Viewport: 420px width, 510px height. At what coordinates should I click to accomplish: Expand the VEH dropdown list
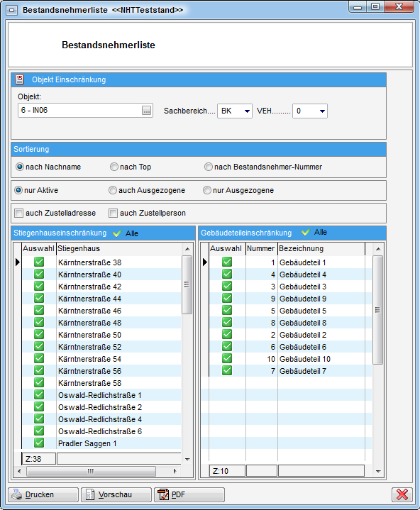(x=322, y=111)
